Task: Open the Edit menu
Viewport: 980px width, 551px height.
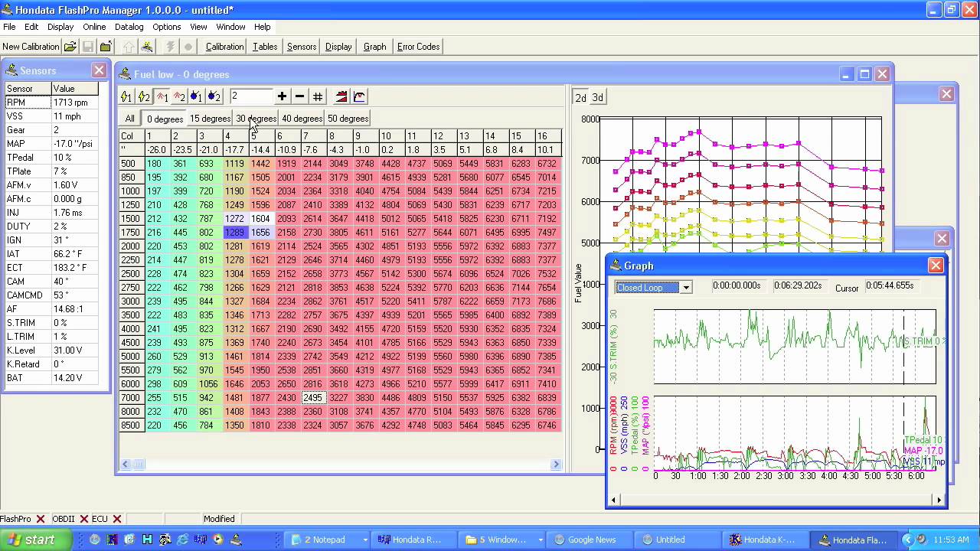Action: click(x=31, y=27)
